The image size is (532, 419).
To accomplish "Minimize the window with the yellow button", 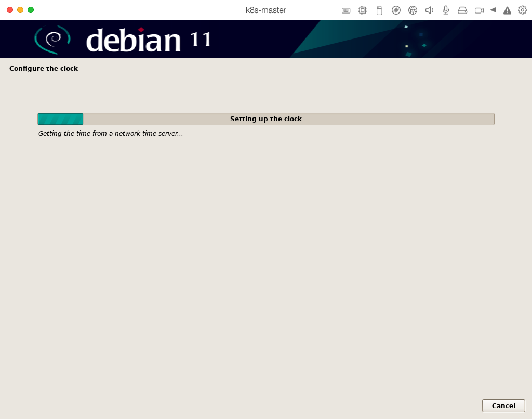I will tap(20, 10).
